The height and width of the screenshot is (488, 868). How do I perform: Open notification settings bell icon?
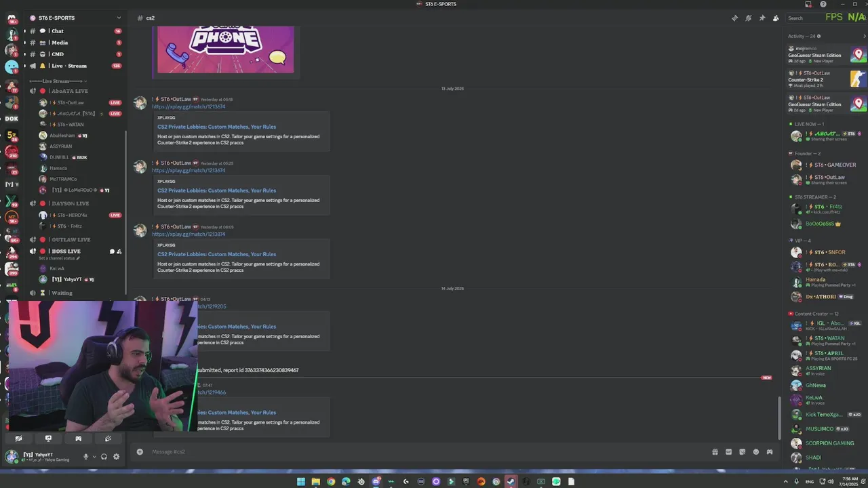click(x=748, y=18)
